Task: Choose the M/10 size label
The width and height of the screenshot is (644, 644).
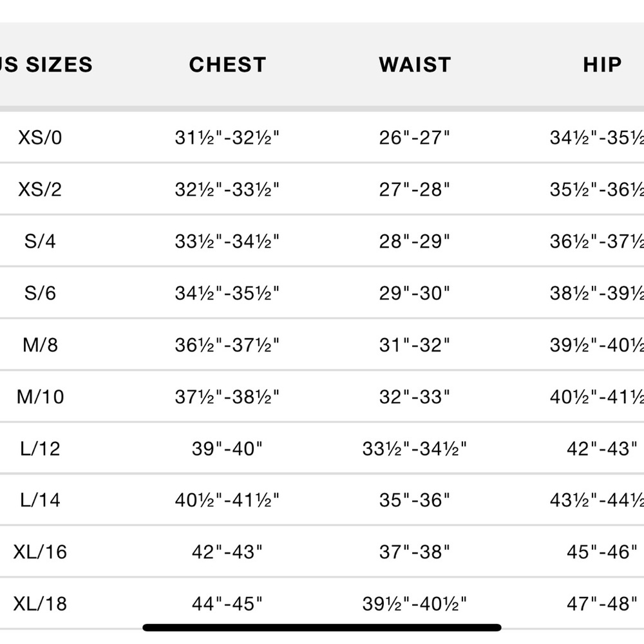Action: tap(40, 397)
